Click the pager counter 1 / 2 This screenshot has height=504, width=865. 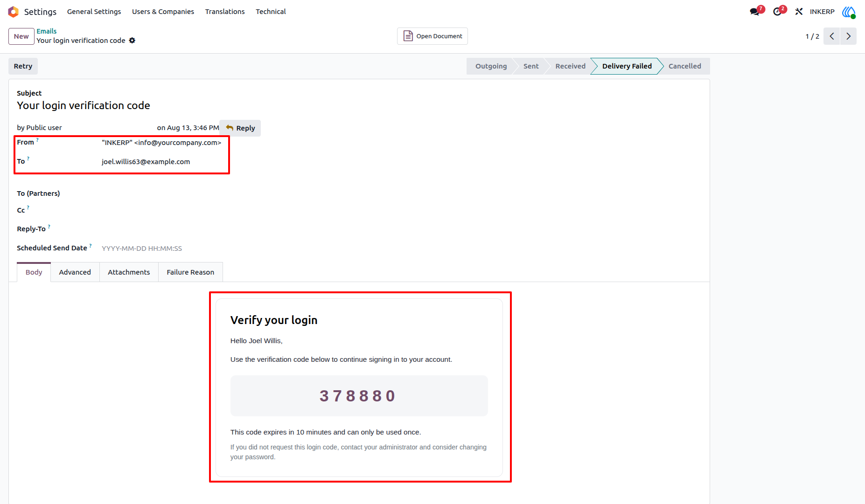click(812, 36)
